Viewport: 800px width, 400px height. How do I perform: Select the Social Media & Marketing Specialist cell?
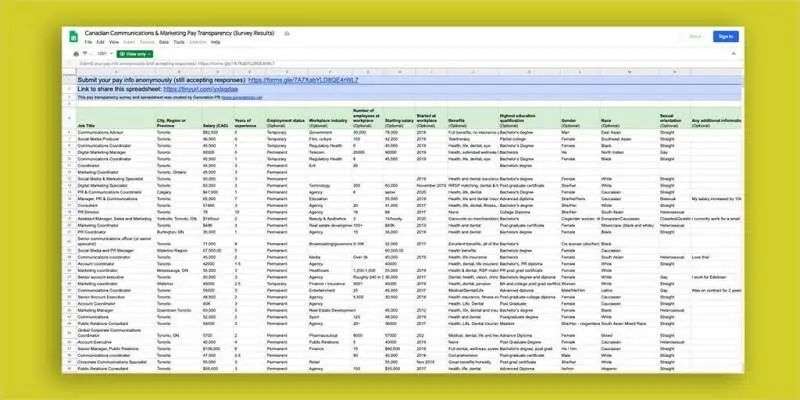click(116, 179)
